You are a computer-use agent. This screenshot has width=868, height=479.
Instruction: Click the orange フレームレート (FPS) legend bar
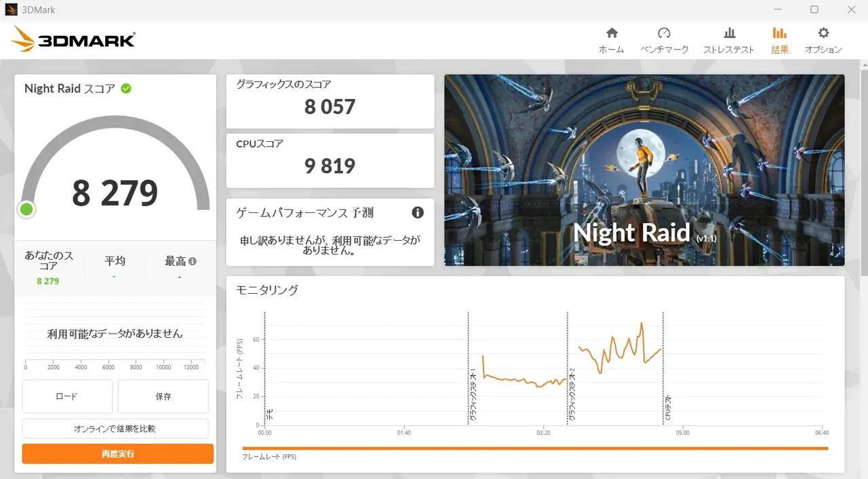[534, 448]
